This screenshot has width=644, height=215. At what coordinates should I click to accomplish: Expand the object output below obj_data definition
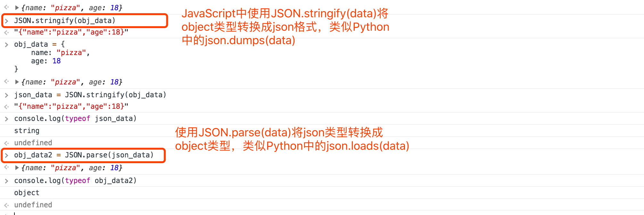pos(17,82)
